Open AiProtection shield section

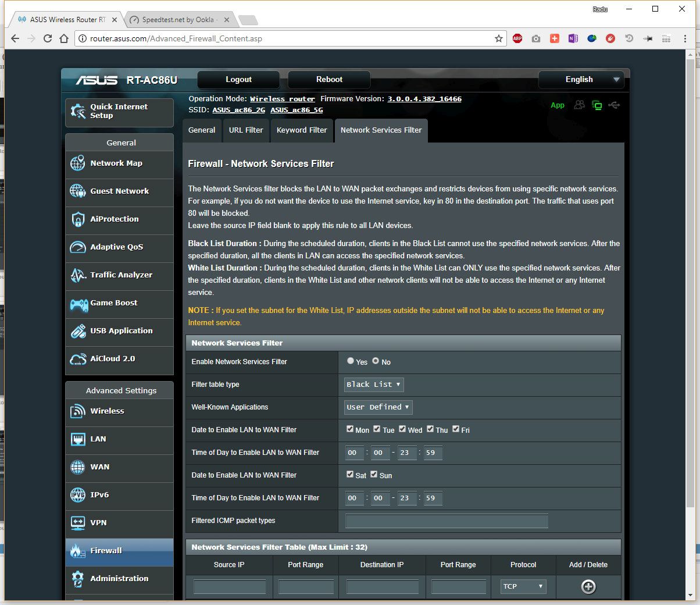pyautogui.click(x=119, y=219)
